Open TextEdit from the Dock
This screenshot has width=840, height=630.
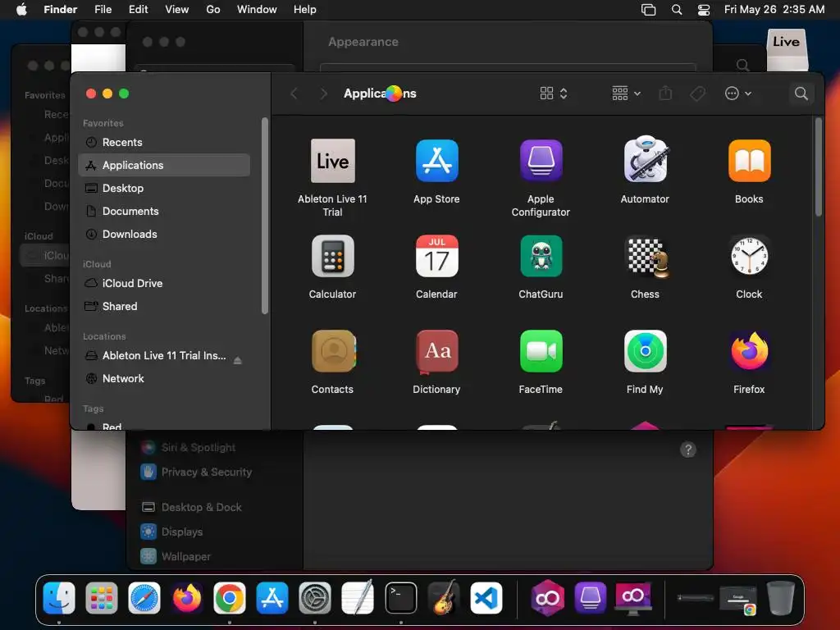(358, 597)
